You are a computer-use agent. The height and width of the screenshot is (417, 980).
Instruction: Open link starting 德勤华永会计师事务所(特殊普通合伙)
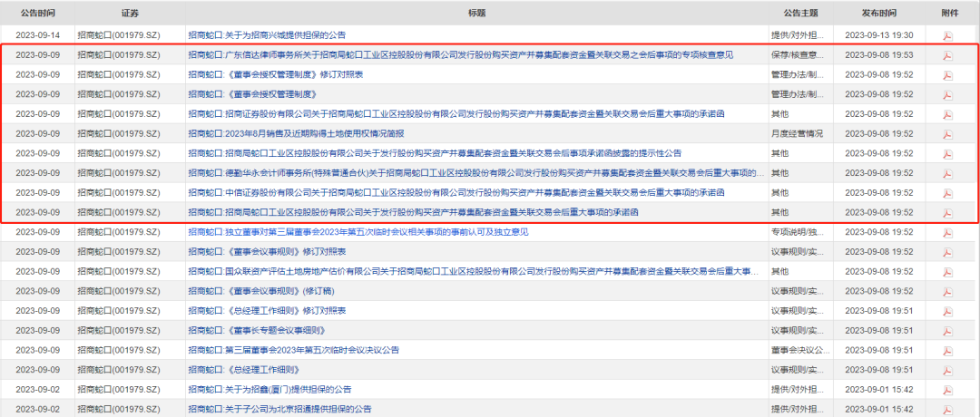coord(476,173)
